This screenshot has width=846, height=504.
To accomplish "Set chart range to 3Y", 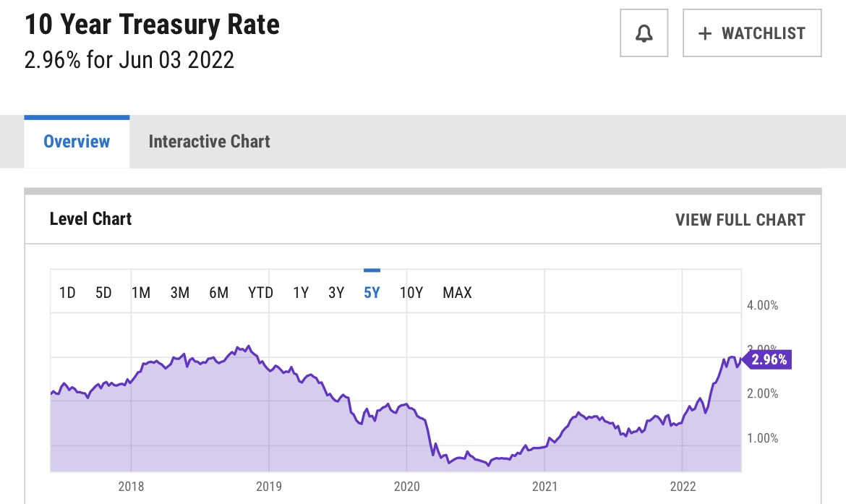I will click(x=336, y=293).
